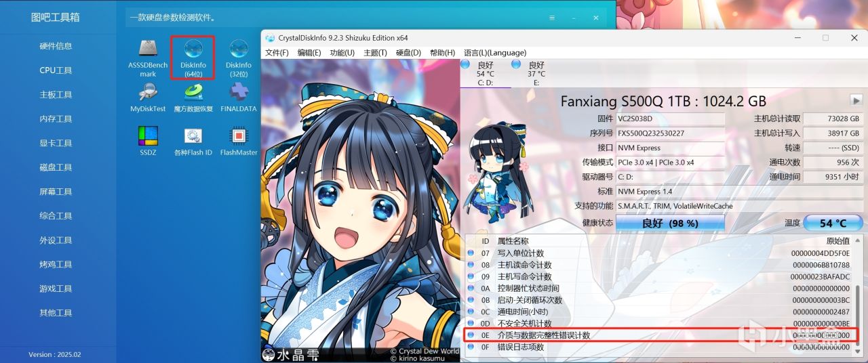
Task: Click the 属性名称 column header
Action: pos(513,241)
